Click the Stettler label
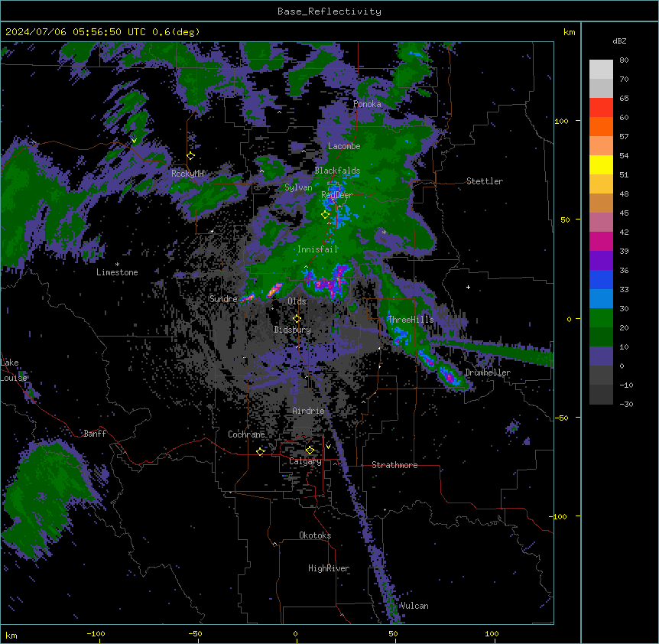 tap(485, 181)
